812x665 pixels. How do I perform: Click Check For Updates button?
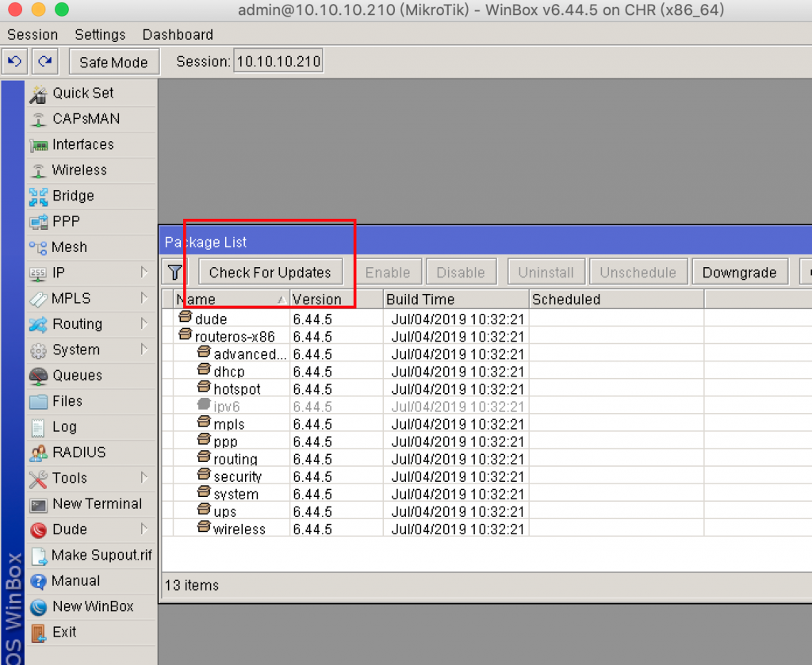[270, 272]
